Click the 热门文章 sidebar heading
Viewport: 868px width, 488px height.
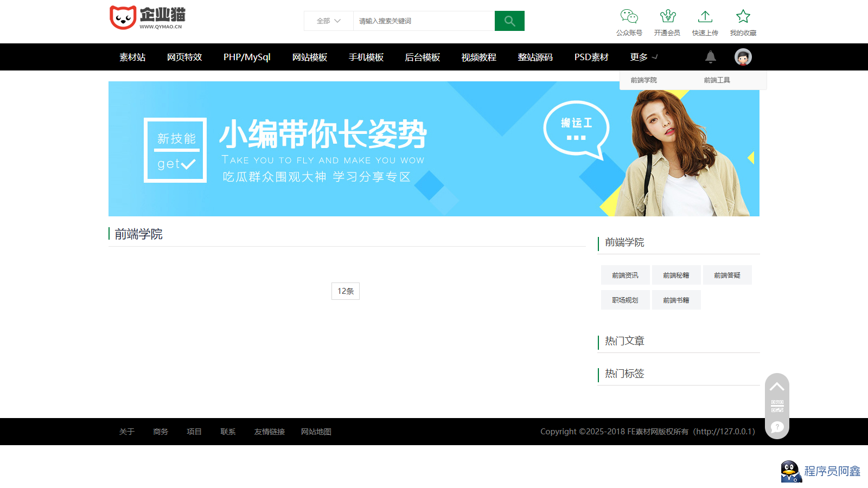tap(625, 341)
